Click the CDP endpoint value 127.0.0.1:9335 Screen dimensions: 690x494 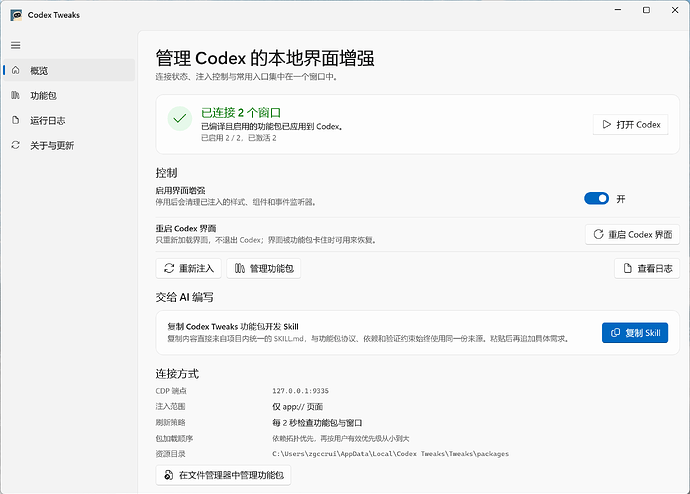[300, 391]
